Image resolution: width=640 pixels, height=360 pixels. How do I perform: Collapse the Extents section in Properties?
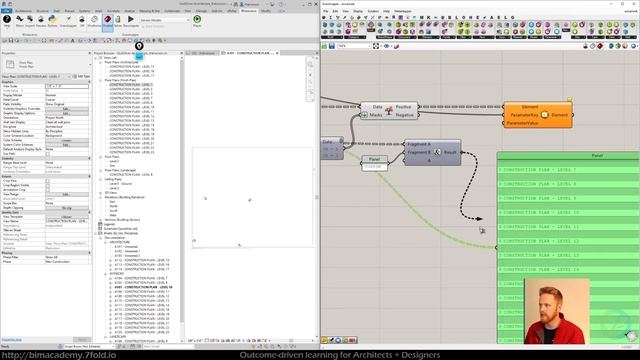click(x=89, y=176)
